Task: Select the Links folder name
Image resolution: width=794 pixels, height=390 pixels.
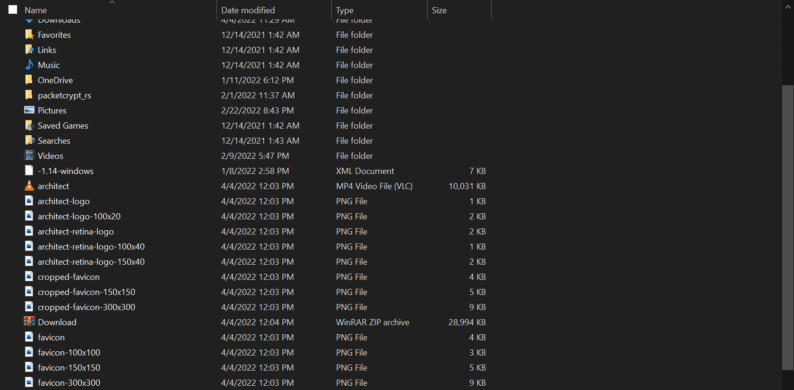Action: tap(47, 50)
